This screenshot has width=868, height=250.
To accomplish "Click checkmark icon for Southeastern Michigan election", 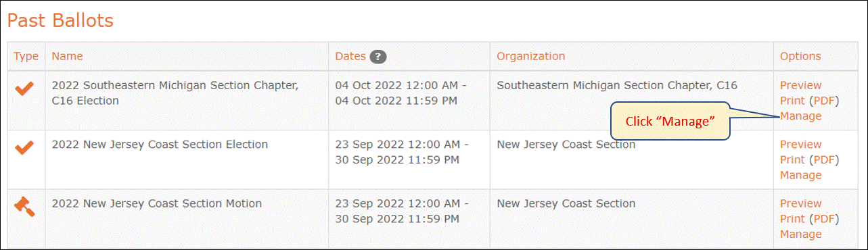I will pyautogui.click(x=24, y=89).
